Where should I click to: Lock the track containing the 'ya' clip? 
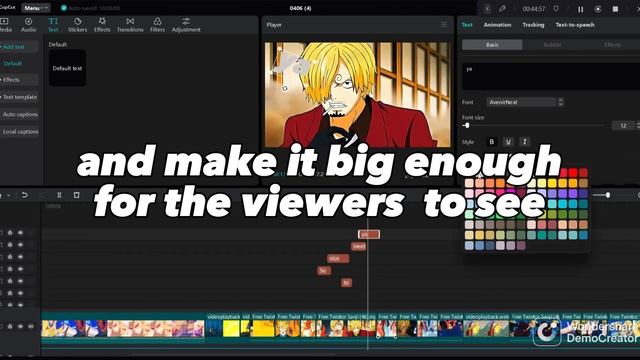coord(10,233)
